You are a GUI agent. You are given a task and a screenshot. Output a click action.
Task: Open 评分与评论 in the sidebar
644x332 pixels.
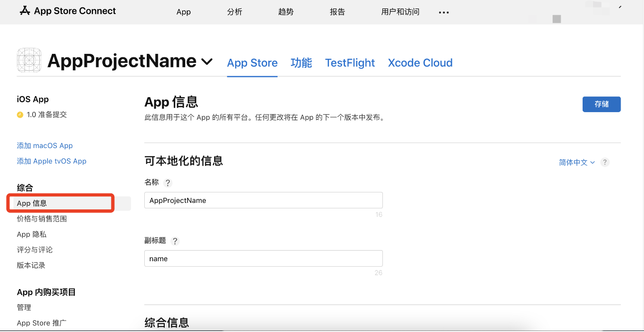[x=34, y=250]
